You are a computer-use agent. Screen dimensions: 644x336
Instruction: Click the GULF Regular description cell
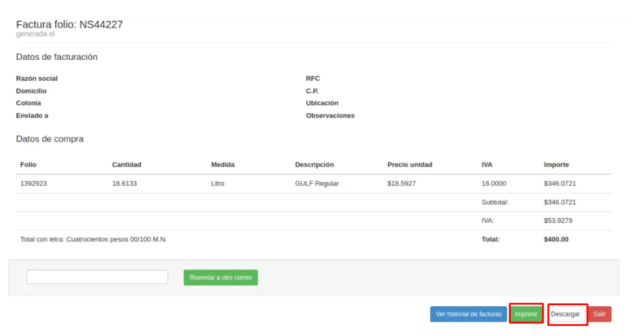pyautogui.click(x=317, y=184)
